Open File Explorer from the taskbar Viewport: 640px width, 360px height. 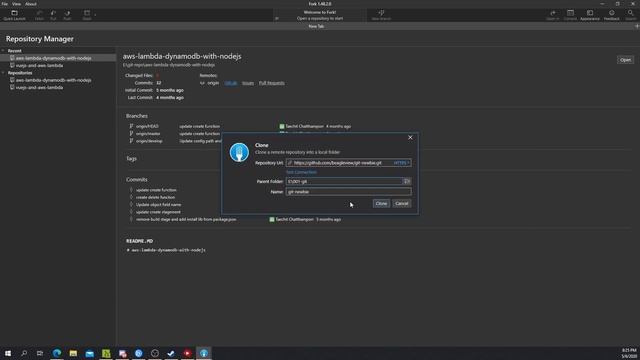(x=73, y=353)
